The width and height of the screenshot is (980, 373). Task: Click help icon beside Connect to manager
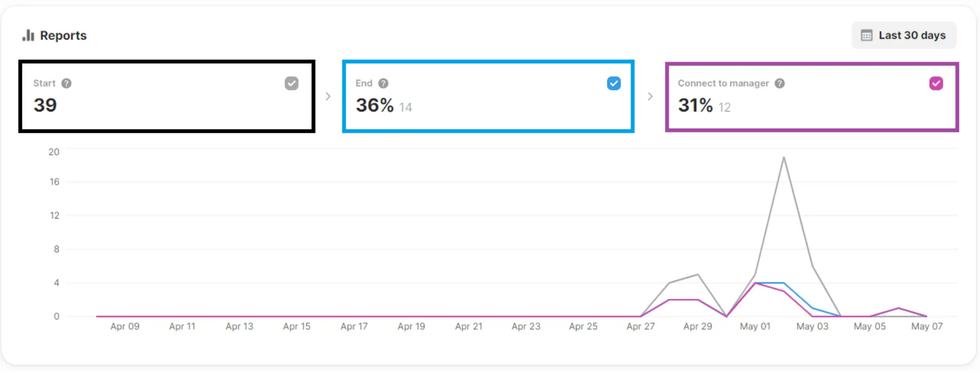[x=780, y=83]
